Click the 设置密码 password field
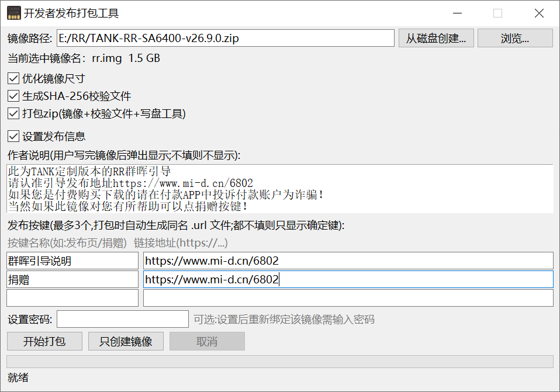Image resolution: width=560 pixels, height=392 pixels. 123,319
